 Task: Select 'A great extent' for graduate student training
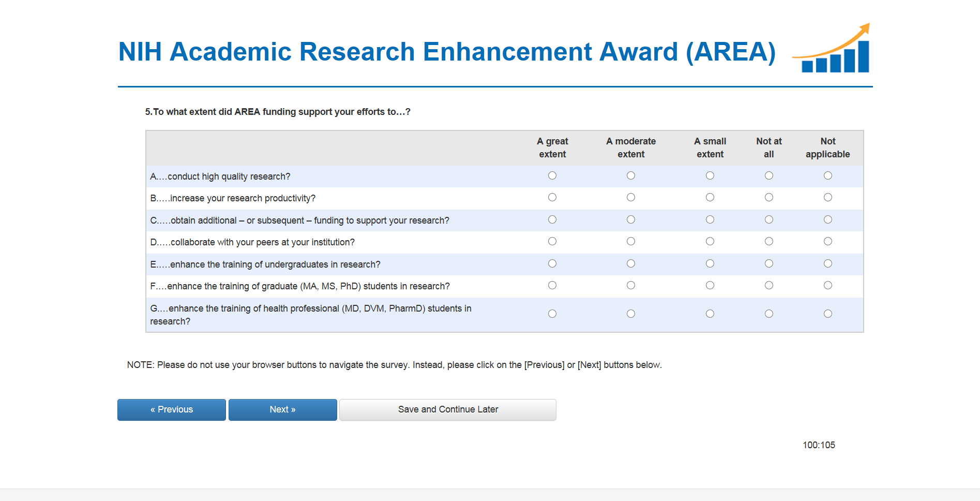pyautogui.click(x=552, y=286)
